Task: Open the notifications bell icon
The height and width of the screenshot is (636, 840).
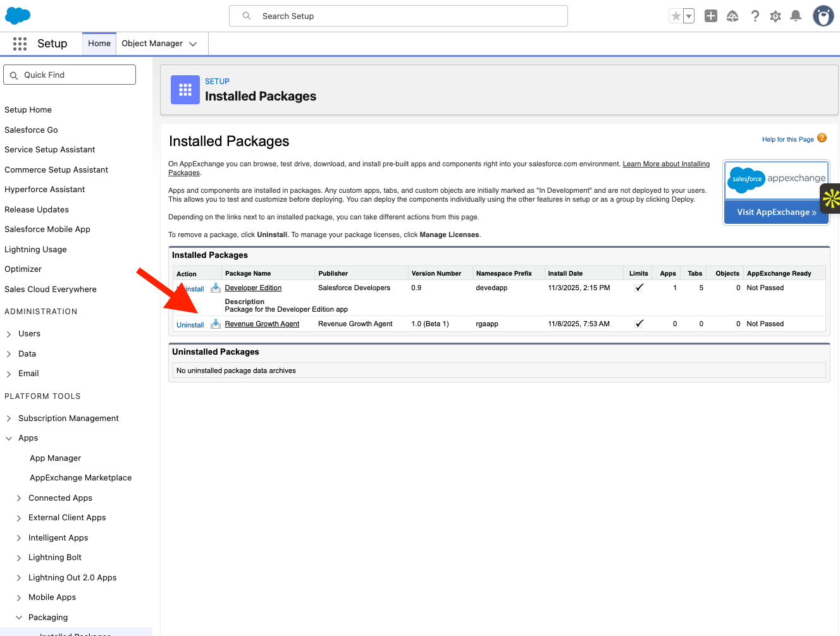Action: pyautogui.click(x=796, y=16)
